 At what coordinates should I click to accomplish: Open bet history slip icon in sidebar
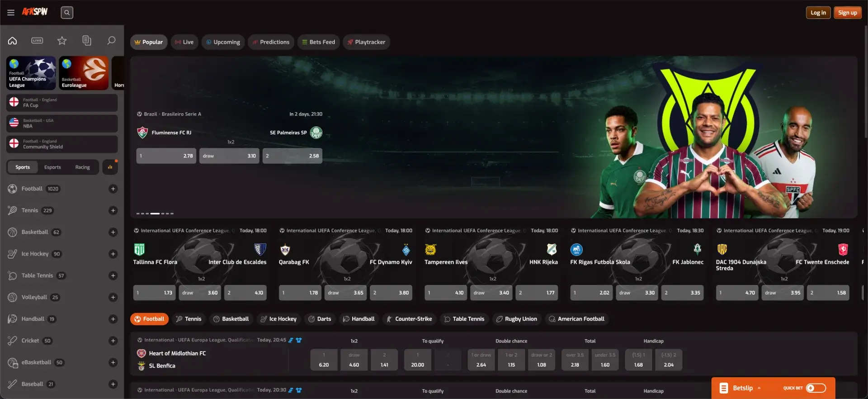click(87, 41)
